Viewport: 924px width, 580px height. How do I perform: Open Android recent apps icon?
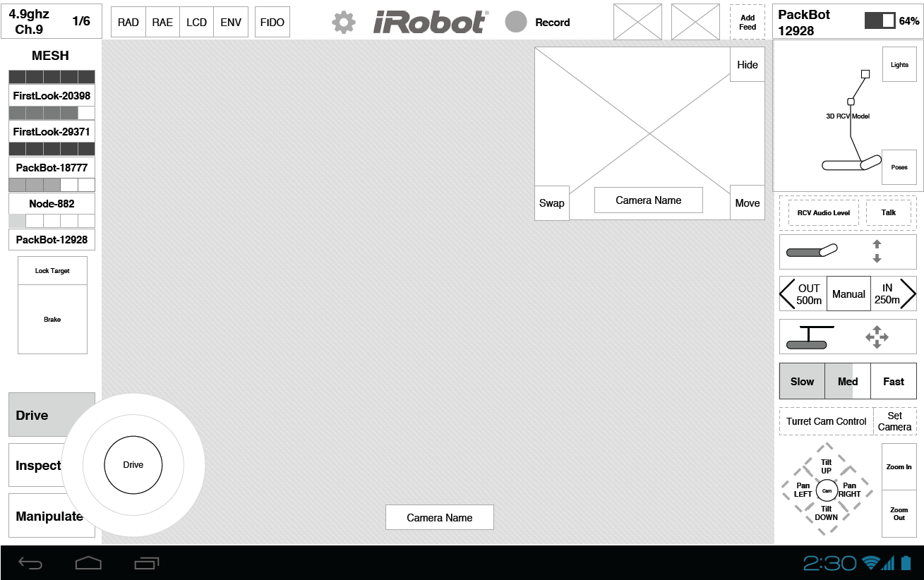[146, 563]
